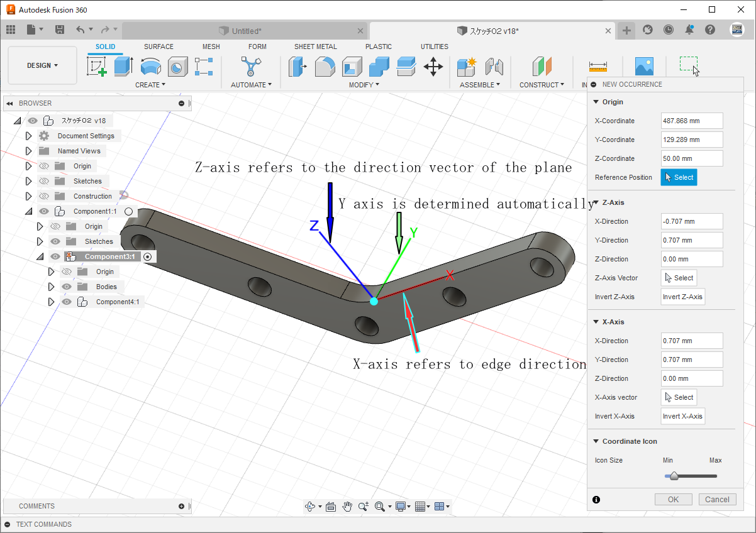Image resolution: width=756 pixels, height=533 pixels.
Task: Open the Data Panel grid icon
Action: pos(11,30)
